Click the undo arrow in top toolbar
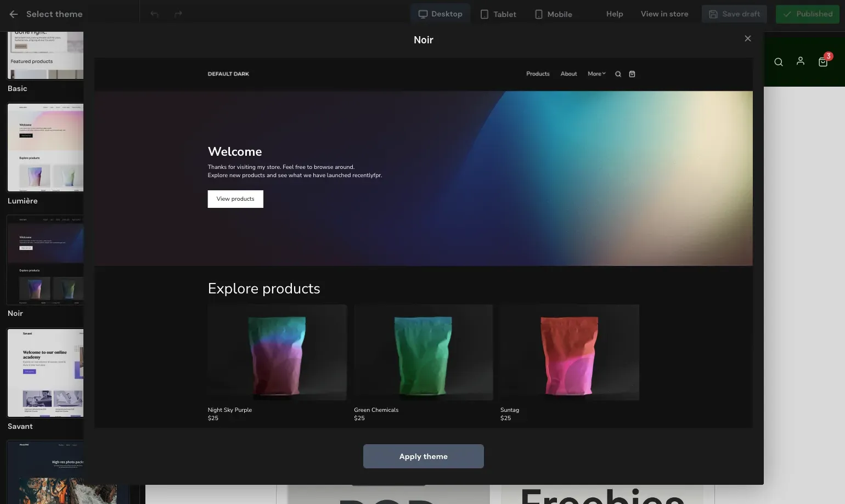This screenshot has height=504, width=845. click(x=155, y=14)
